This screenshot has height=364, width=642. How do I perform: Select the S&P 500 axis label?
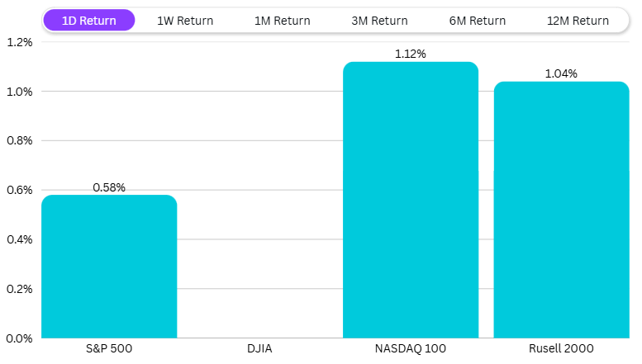click(x=109, y=349)
